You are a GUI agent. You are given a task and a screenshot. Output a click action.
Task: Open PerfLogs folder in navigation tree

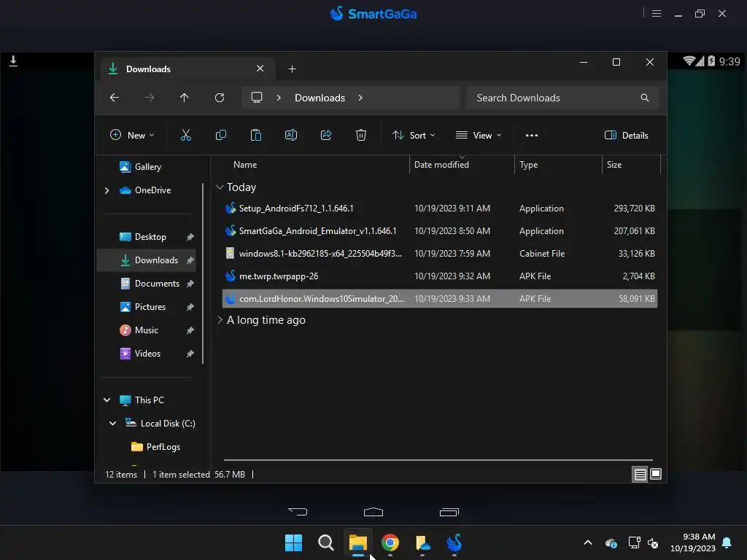(156, 447)
